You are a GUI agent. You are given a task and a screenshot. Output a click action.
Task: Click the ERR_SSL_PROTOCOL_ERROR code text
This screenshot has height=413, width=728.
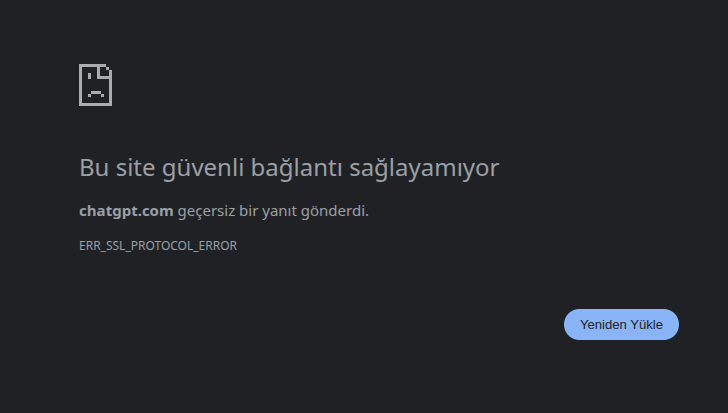tap(158, 245)
